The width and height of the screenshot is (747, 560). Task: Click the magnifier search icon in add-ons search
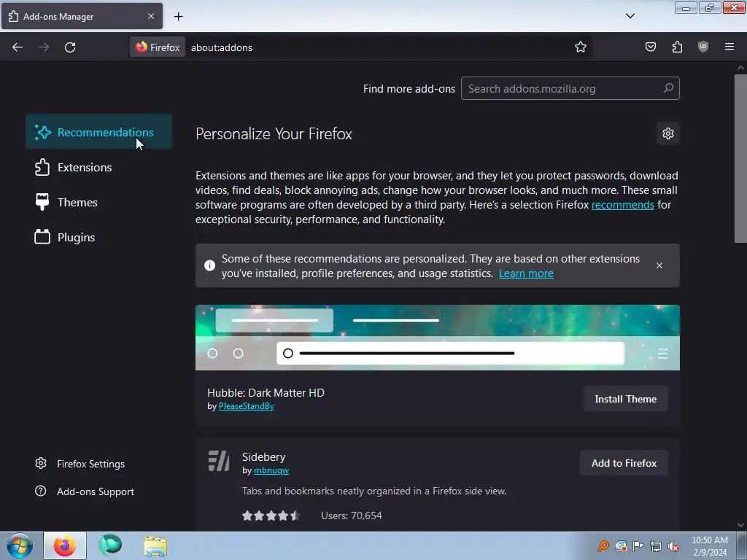pyautogui.click(x=668, y=88)
